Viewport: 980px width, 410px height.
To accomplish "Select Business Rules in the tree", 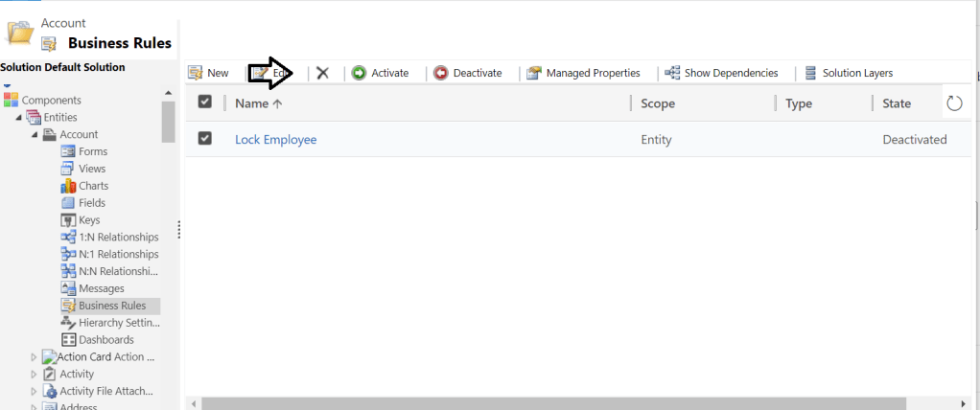I will (x=111, y=306).
